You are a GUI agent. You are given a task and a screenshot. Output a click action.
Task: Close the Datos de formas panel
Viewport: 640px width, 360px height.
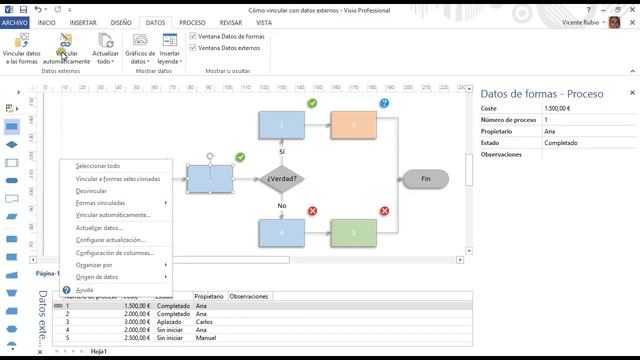632,93
